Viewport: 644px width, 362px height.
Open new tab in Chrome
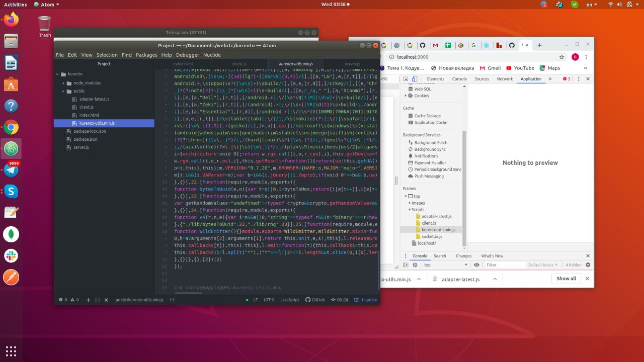[539, 45]
